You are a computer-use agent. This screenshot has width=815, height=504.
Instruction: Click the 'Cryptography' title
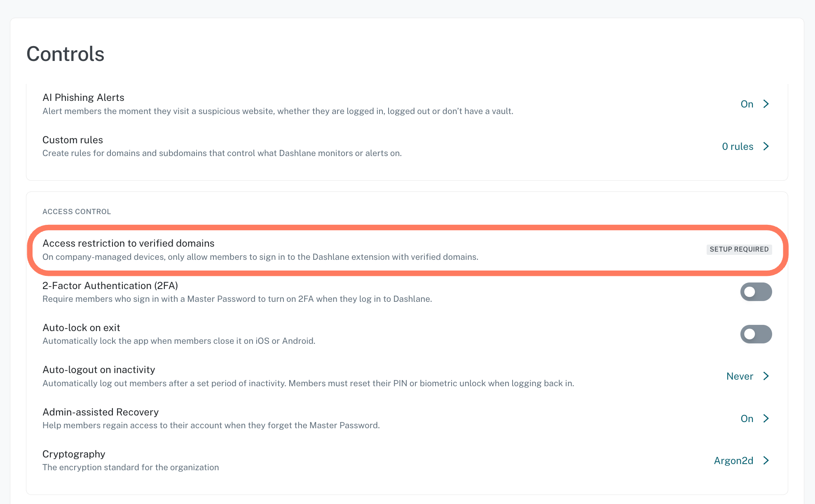click(74, 454)
